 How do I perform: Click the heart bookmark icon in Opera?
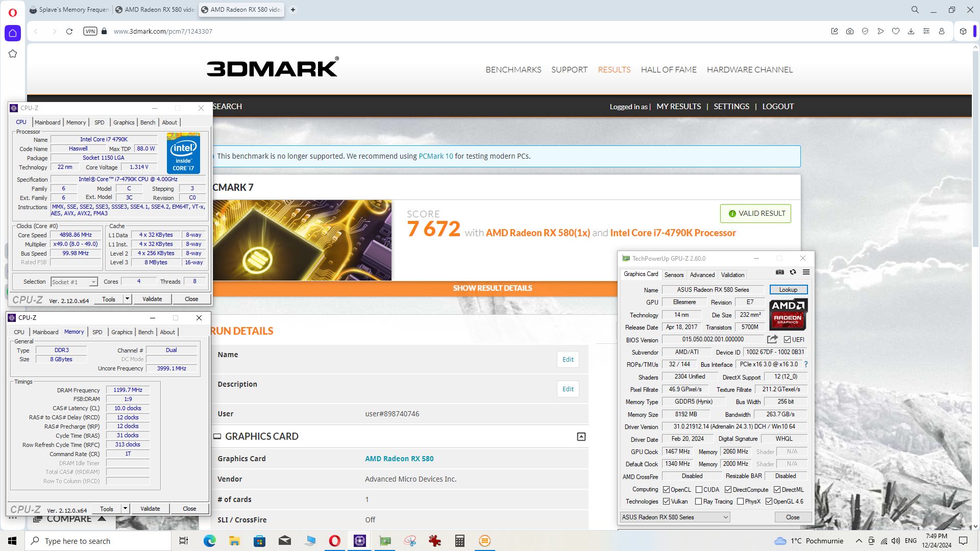(896, 31)
